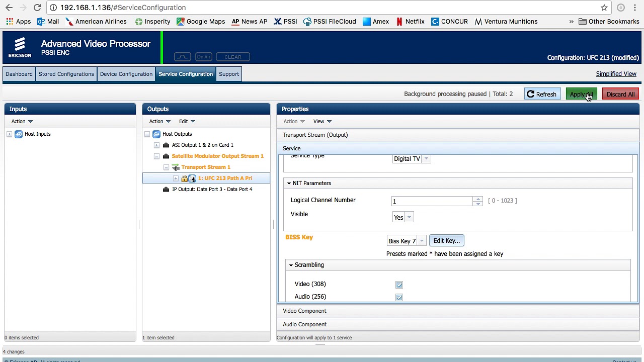Click the Ericsson logo
The height and width of the screenshot is (362, 644).
pyautogui.click(x=20, y=48)
